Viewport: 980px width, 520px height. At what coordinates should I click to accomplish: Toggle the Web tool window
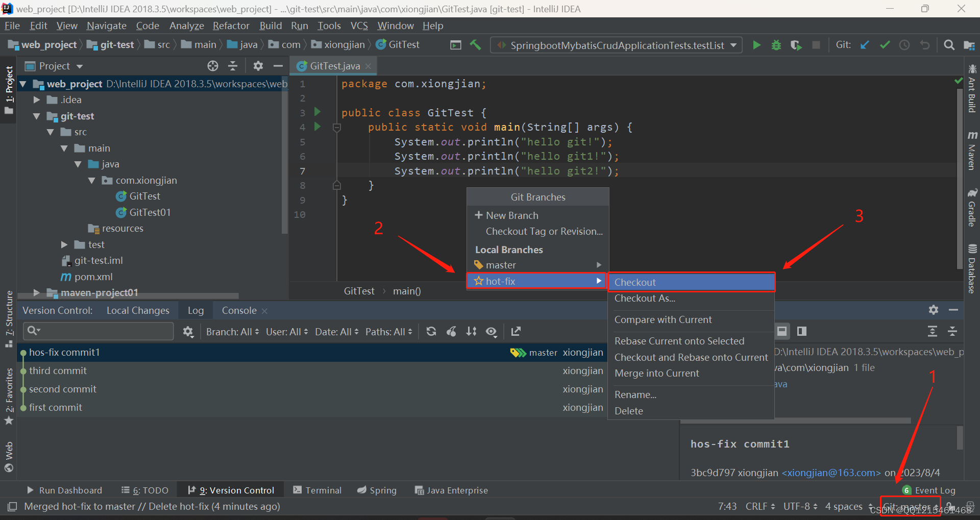click(x=9, y=457)
